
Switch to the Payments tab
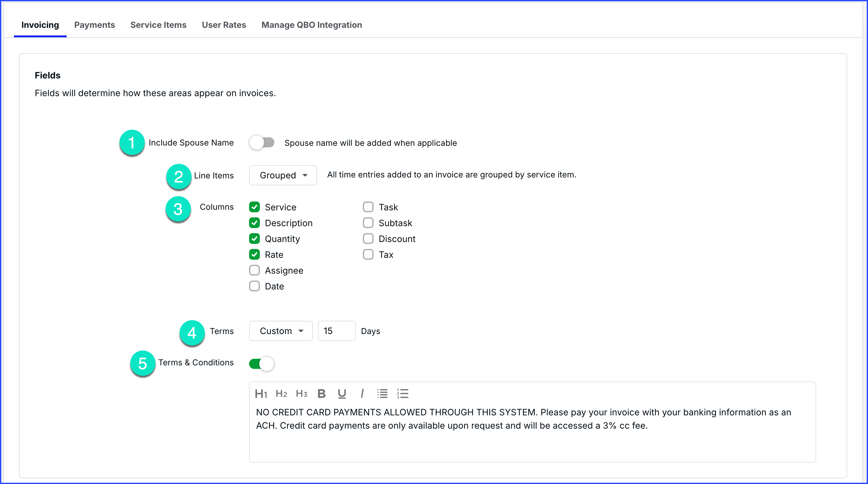point(94,25)
